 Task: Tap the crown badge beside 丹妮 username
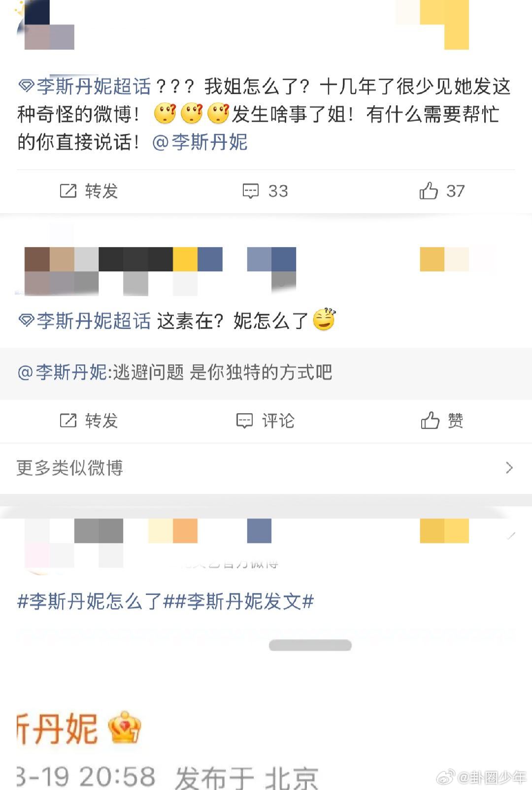coord(124,727)
